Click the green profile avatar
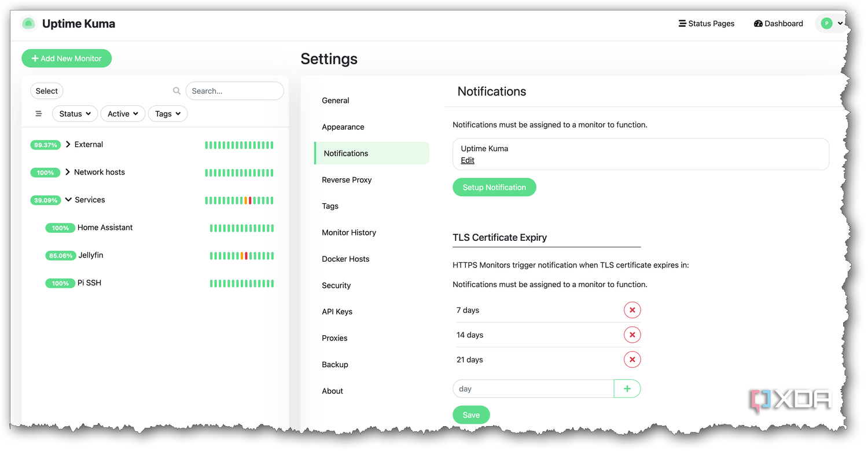Screen dimensions: 868x451 coord(826,24)
